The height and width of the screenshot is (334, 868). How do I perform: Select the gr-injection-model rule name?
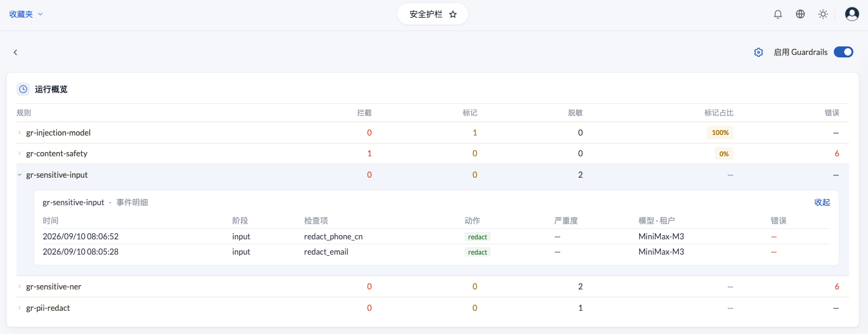click(59, 133)
